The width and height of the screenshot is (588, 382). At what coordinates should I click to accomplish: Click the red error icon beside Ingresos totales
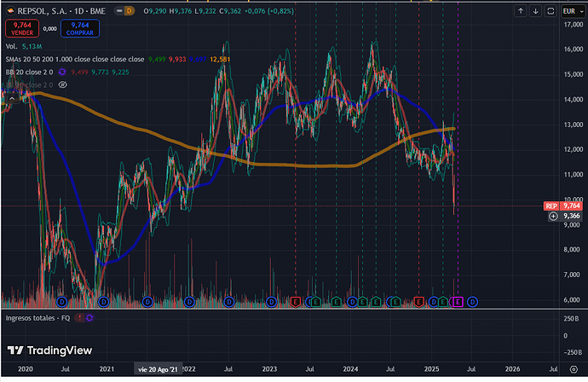79,318
